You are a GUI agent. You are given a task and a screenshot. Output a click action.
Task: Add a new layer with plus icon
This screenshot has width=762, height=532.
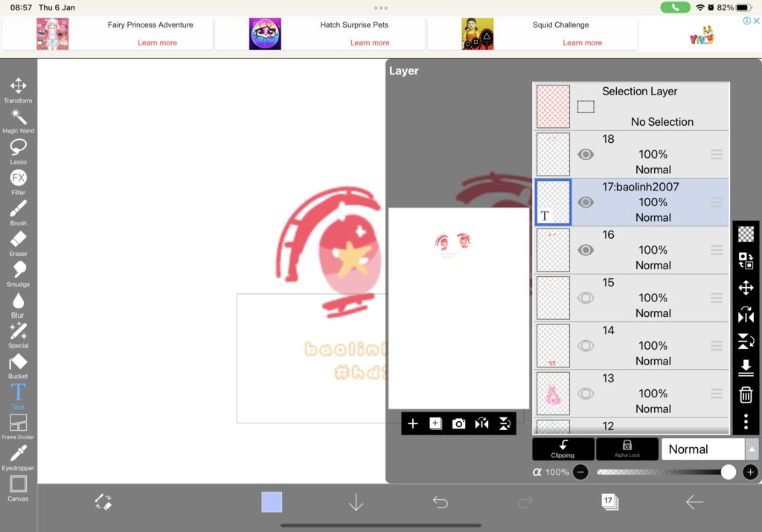tap(412, 423)
